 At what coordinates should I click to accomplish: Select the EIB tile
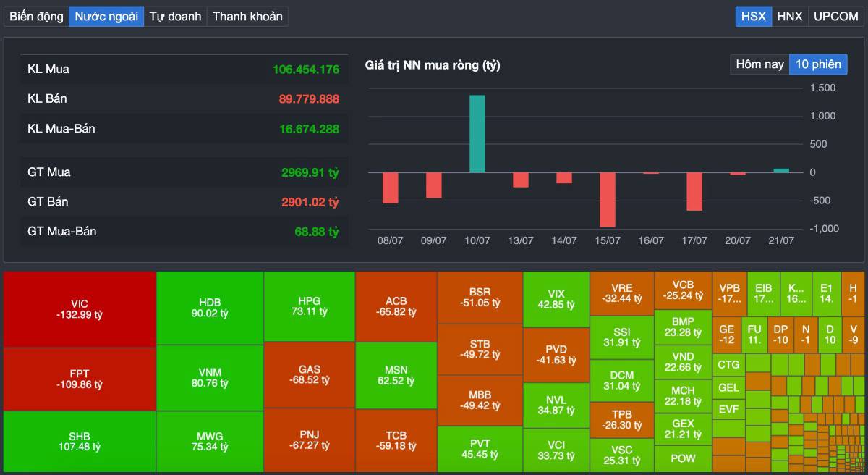click(x=763, y=293)
